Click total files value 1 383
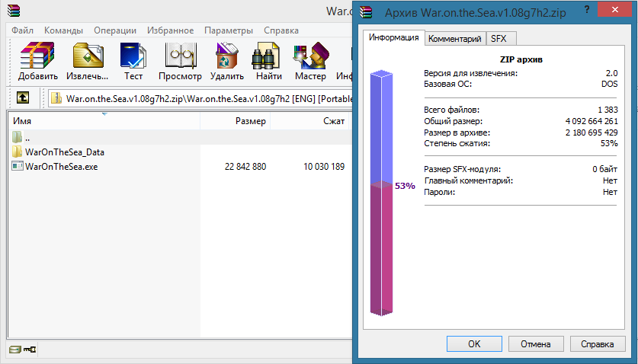This screenshot has height=364, width=638. 608,110
